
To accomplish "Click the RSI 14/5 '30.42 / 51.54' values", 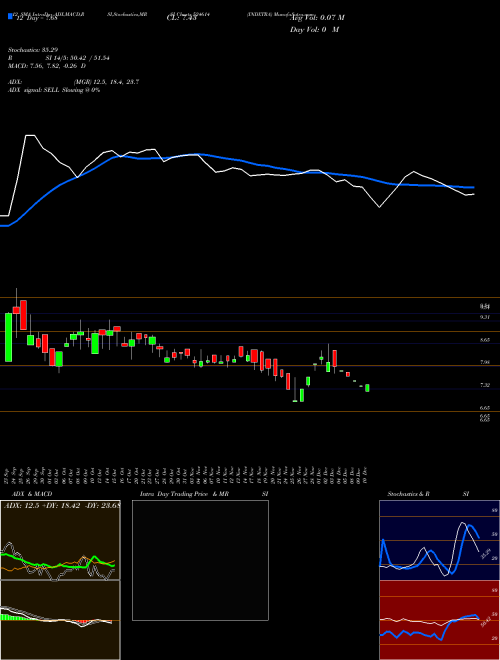I will (89, 58).
